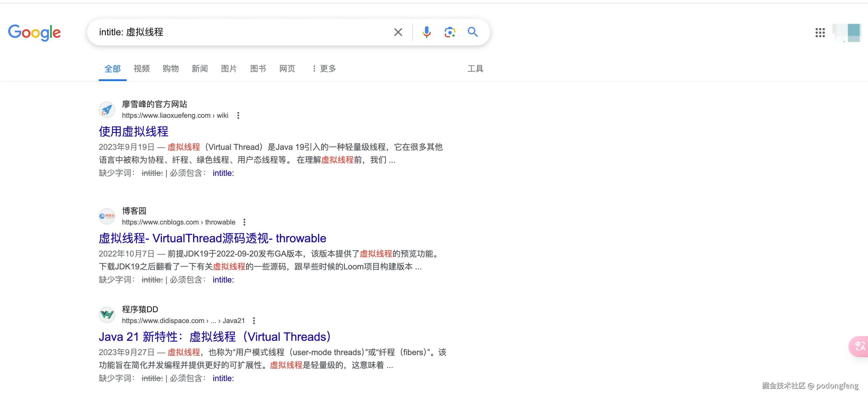Click the liaoxuefeng rocket favicon
The width and height of the screenshot is (868, 400).
(107, 110)
